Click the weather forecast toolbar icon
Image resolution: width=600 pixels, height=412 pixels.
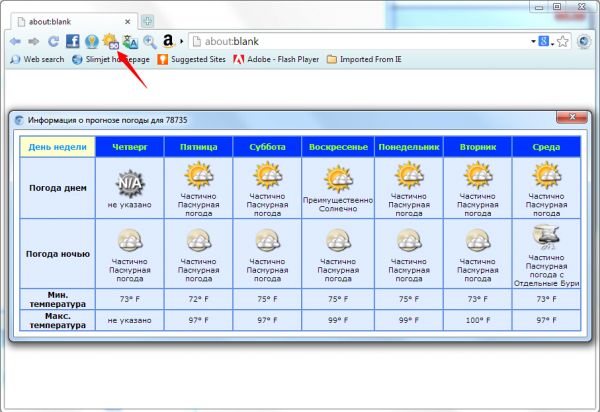[x=111, y=41]
